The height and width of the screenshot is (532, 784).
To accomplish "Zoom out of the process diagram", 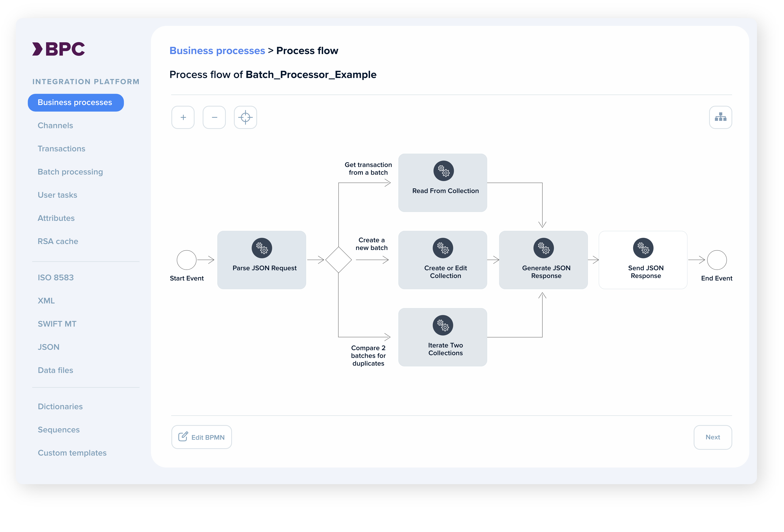I will click(x=214, y=117).
